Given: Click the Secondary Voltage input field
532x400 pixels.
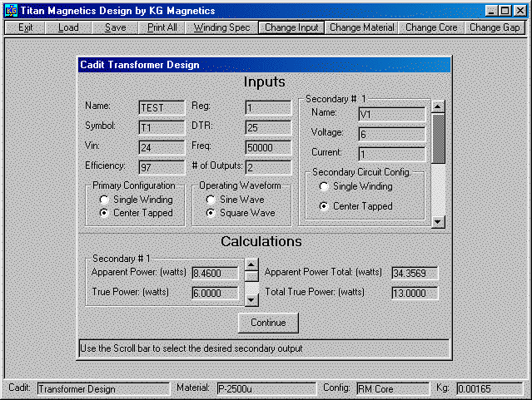Looking at the screenshot, I should pos(392,134).
